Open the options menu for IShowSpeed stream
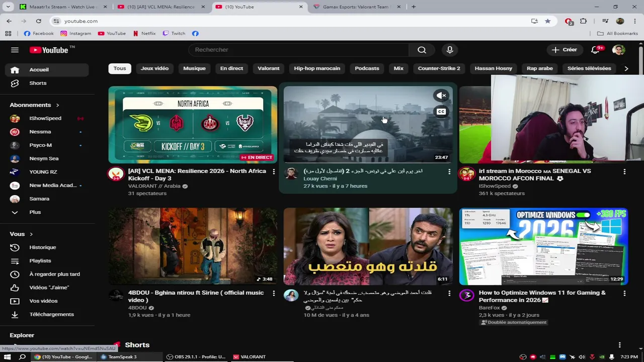644x362 pixels. click(624, 171)
